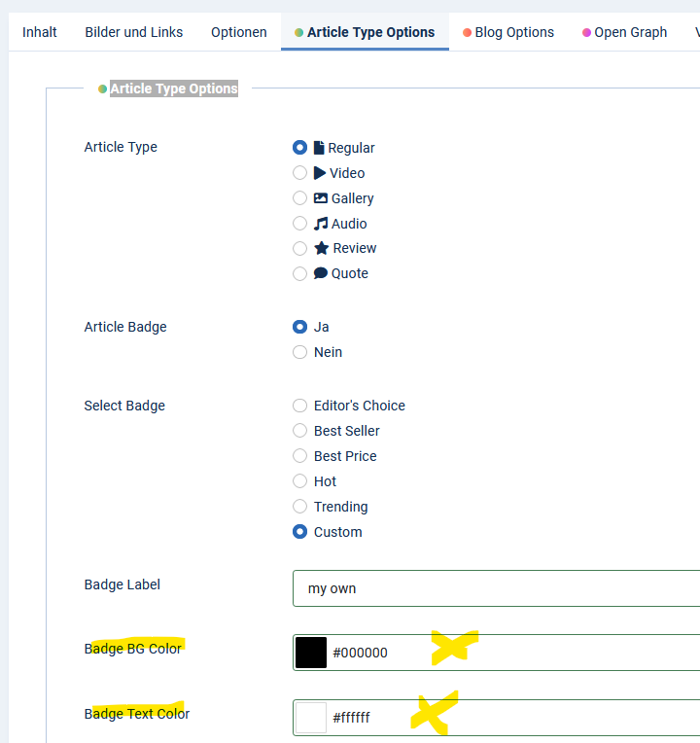The image size is (700, 743).
Task: Click the Article Type Options fieldset heading
Action: coord(174,88)
